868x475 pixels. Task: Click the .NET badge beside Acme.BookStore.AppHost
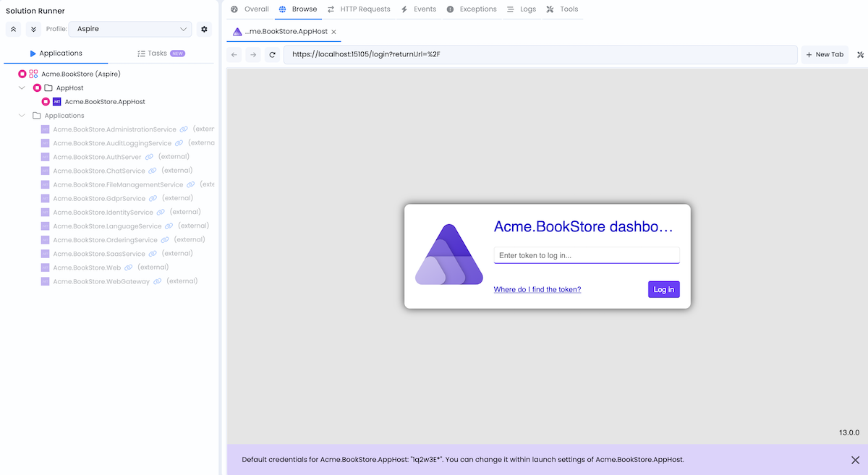(x=57, y=101)
